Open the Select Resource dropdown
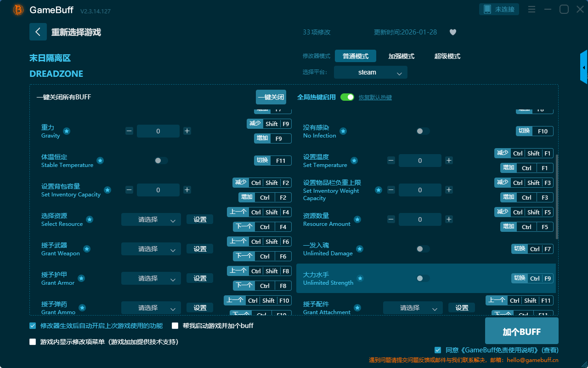Viewport: 588px width, 368px height. [151, 220]
